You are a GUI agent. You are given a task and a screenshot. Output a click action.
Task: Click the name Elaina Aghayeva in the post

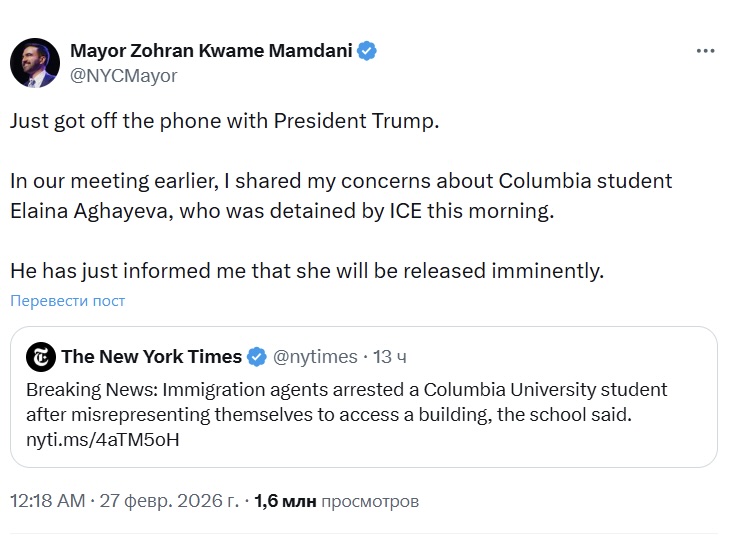(97, 211)
